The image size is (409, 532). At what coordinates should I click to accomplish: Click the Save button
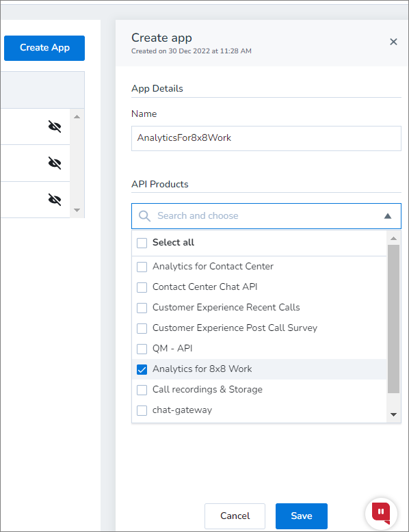point(302,516)
